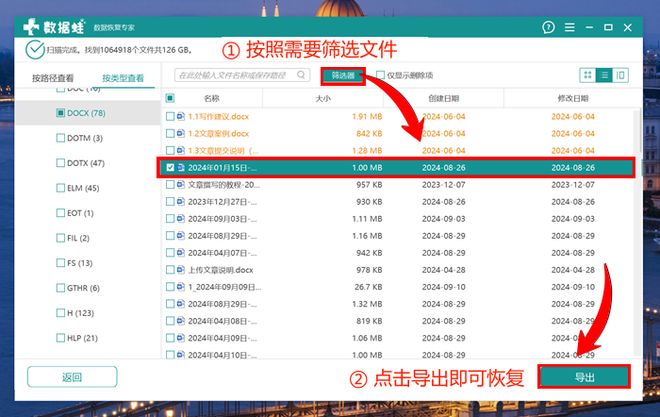Viewport: 660px width, 417px height.
Task: Click the 1.32 MB size cell
Action: (x=367, y=304)
